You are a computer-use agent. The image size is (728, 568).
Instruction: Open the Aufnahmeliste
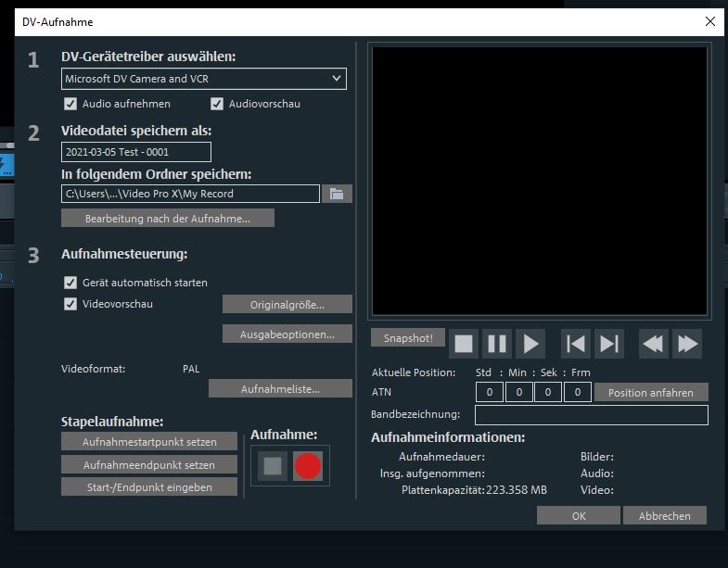tap(280, 389)
